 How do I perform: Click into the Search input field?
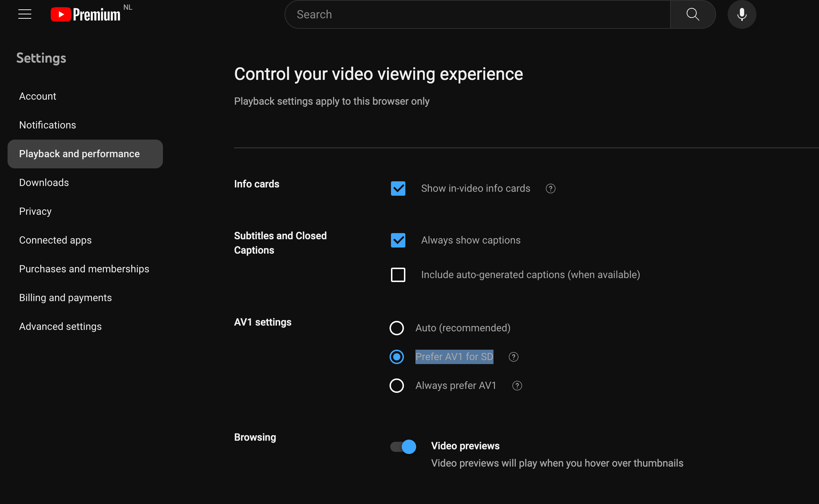tap(478, 14)
